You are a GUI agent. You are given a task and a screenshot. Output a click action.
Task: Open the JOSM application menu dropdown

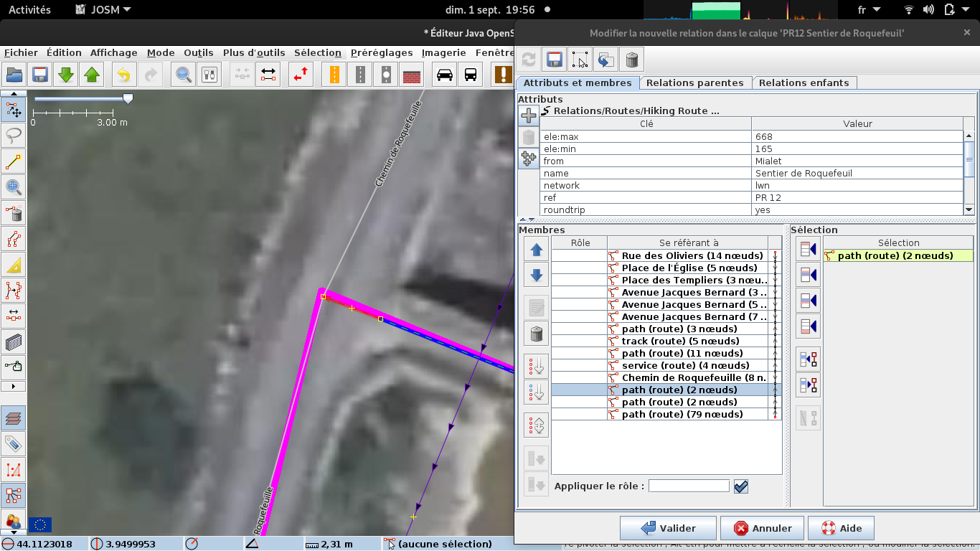(x=104, y=10)
